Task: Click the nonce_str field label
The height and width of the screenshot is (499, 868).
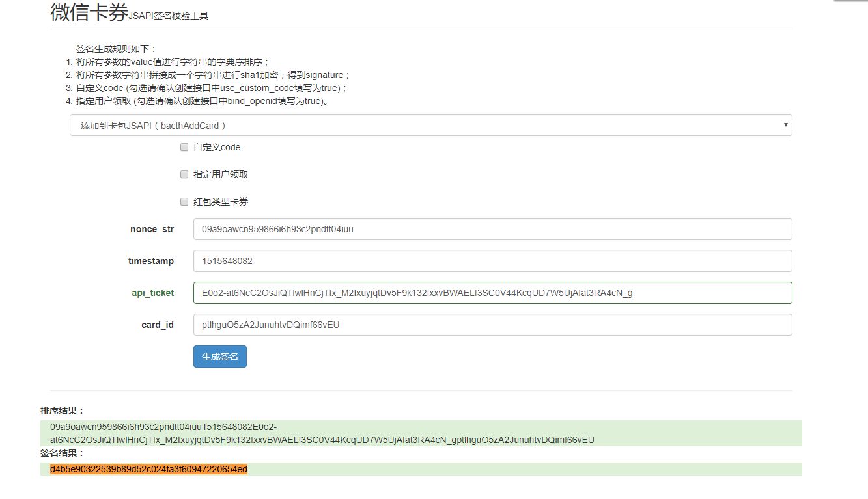Action: click(152, 229)
